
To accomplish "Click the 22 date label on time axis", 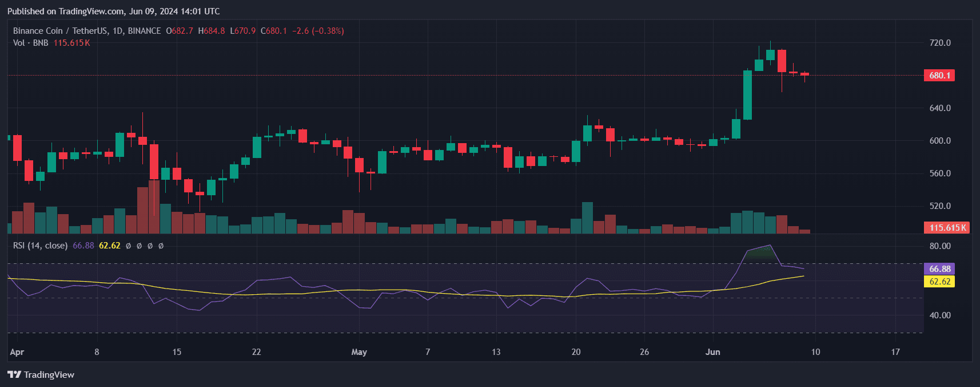I will (x=256, y=352).
